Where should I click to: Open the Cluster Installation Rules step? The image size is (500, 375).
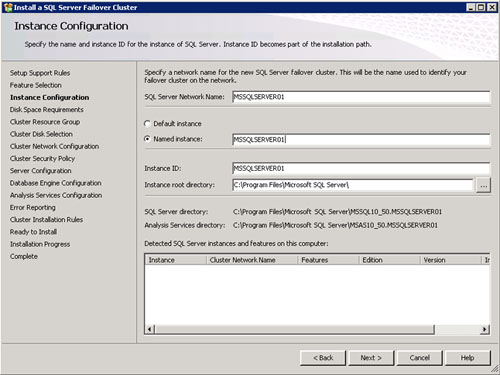[46, 220]
